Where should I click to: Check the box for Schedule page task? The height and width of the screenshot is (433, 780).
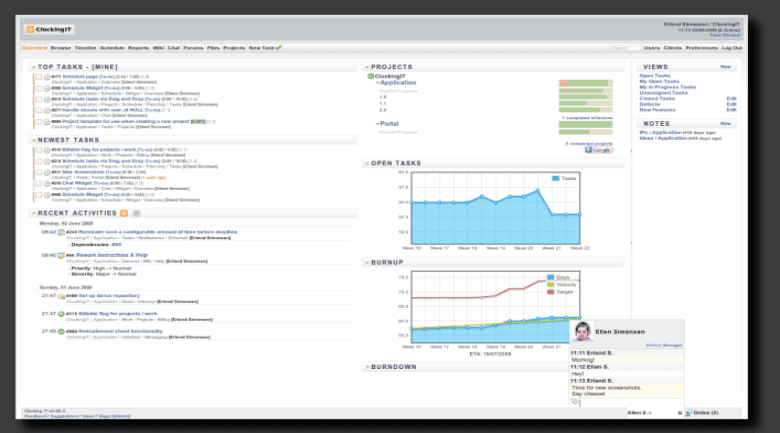point(37,76)
